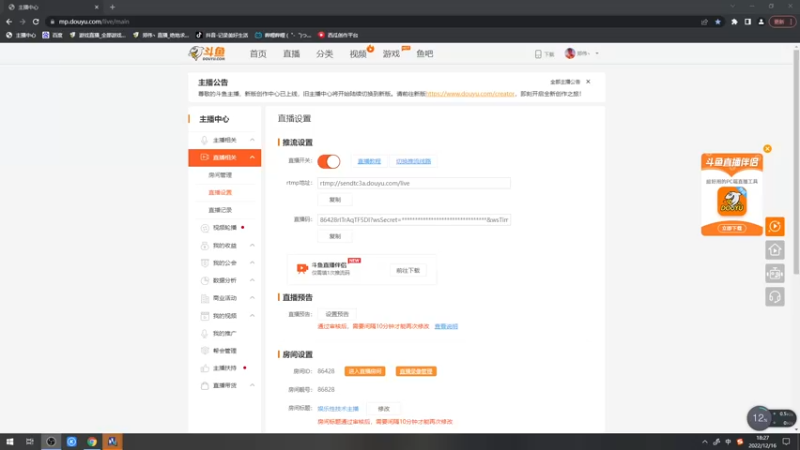Close the 斗鱼直播伴侣 promo widget
Screen dimensions: 800x450
(x=767, y=149)
